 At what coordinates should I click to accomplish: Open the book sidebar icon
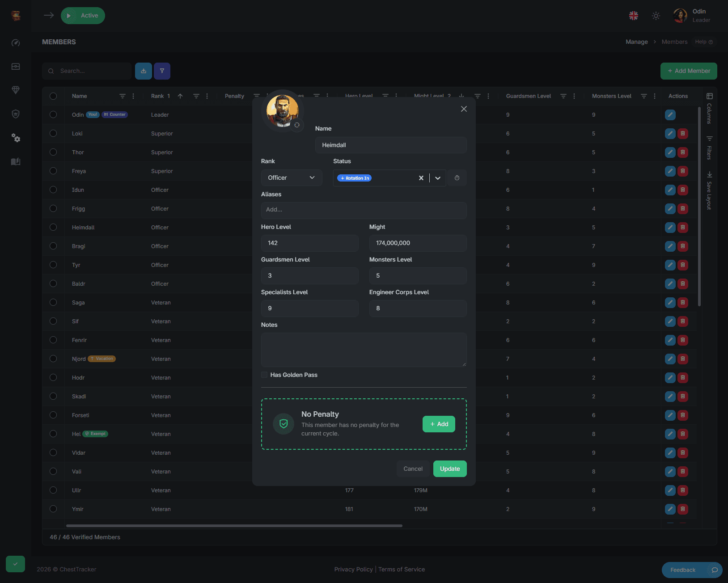pyautogui.click(x=16, y=161)
